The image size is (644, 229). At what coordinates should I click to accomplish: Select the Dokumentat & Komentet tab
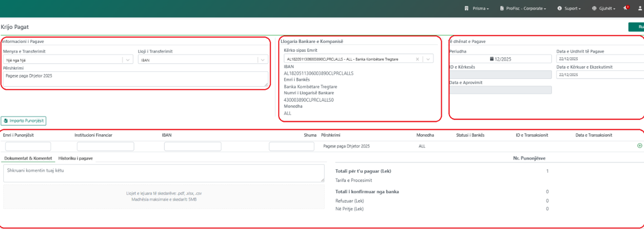(x=28, y=158)
